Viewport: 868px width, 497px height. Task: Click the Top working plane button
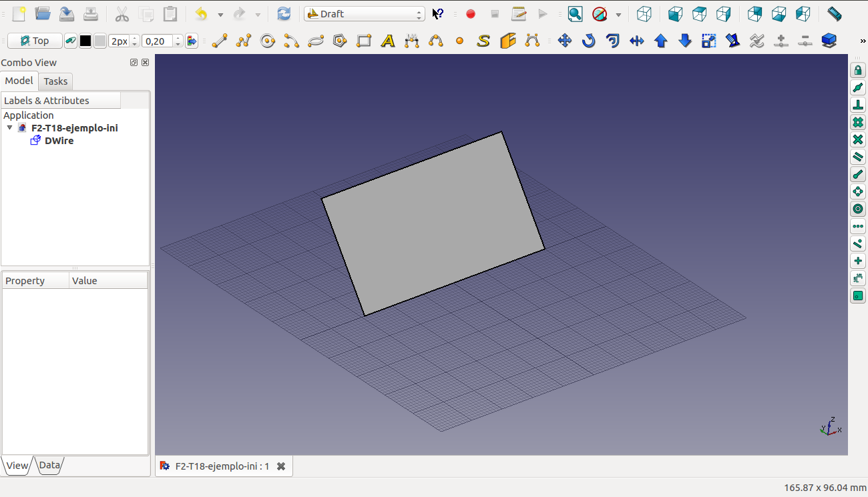point(35,41)
